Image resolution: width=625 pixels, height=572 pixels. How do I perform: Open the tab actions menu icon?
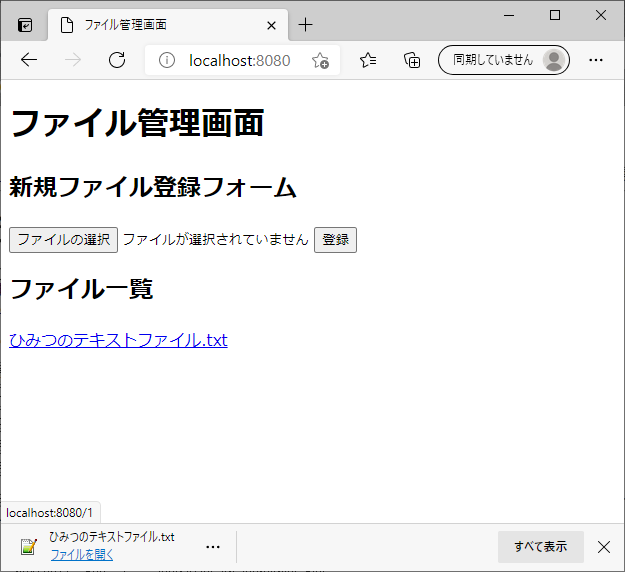[x=25, y=25]
